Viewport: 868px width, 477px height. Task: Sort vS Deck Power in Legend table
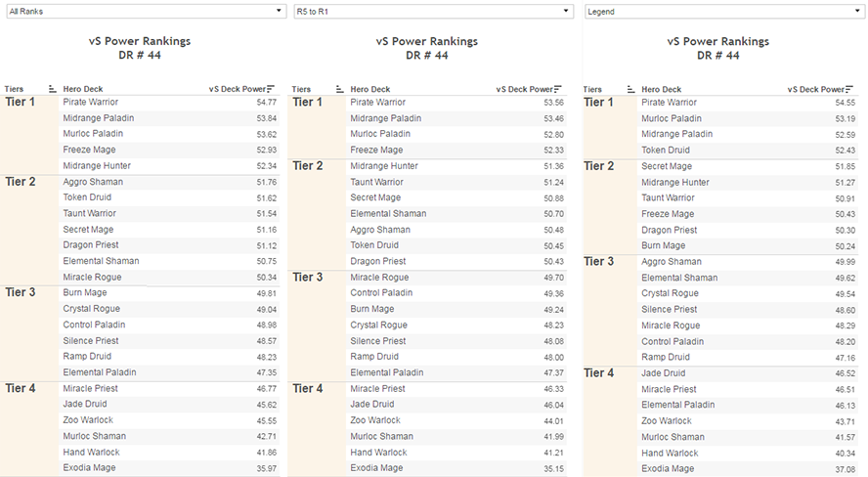point(849,89)
